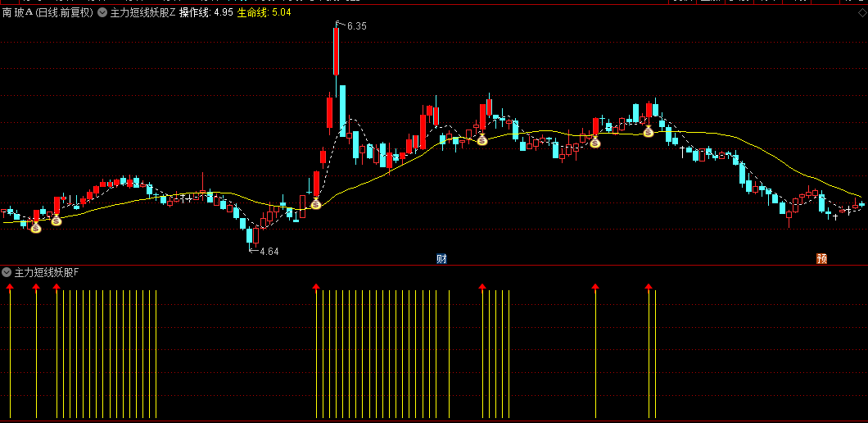This screenshot has width=868, height=423.
Task: Open the orange 预 forecast marker
Action: [x=821, y=258]
